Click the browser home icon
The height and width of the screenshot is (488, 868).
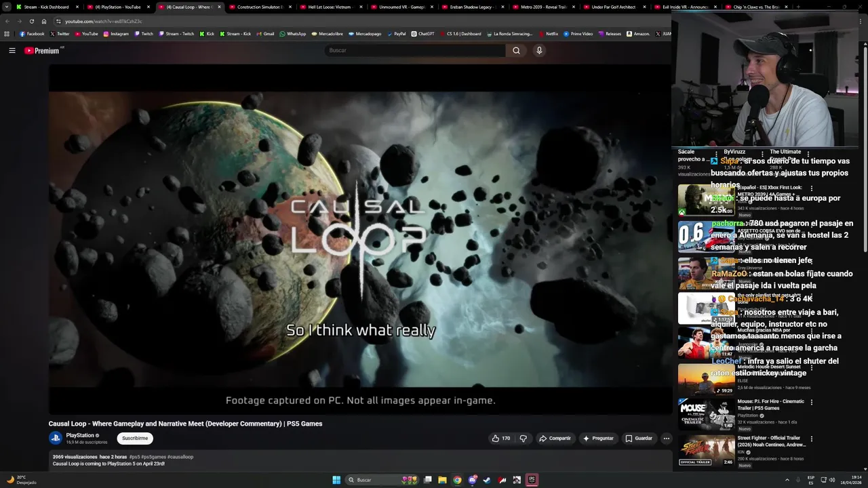pyautogui.click(x=44, y=21)
